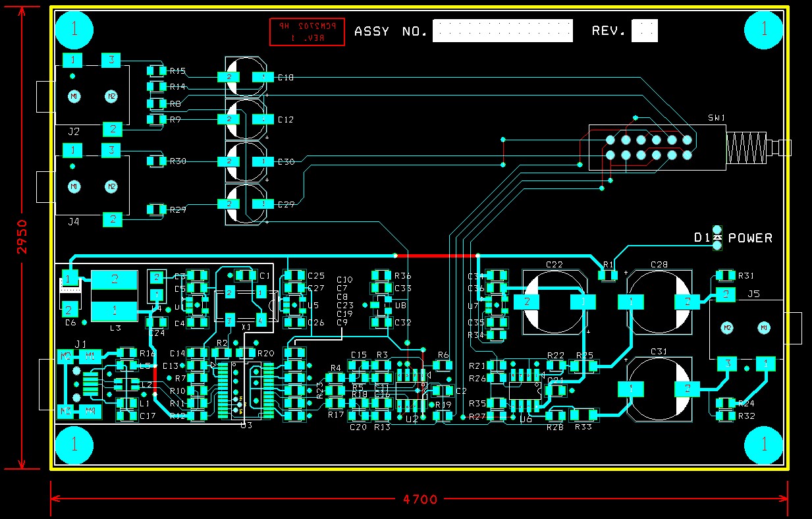Click the 'R36' resistor label
812x519 pixels.
402,276
